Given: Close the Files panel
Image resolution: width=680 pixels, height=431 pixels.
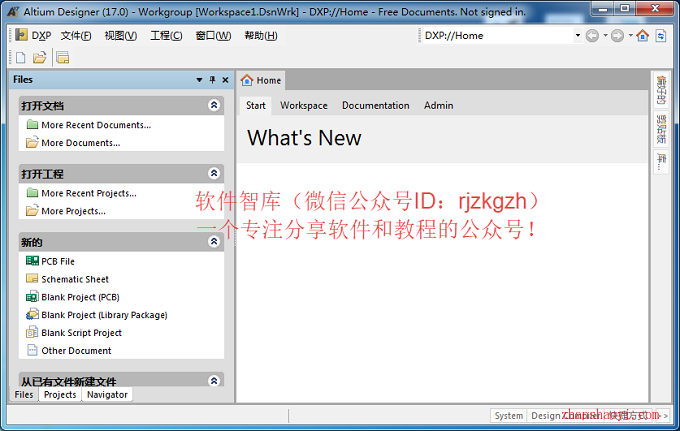Looking at the screenshot, I should (x=225, y=80).
